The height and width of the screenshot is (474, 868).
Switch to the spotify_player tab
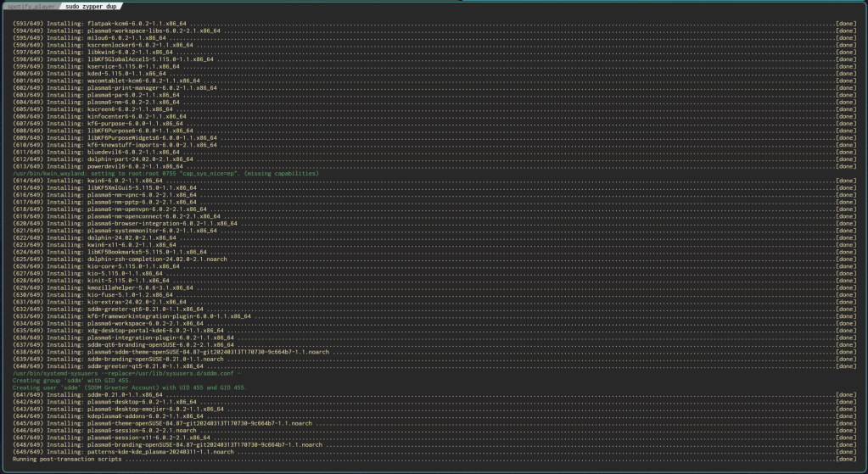(32, 6)
